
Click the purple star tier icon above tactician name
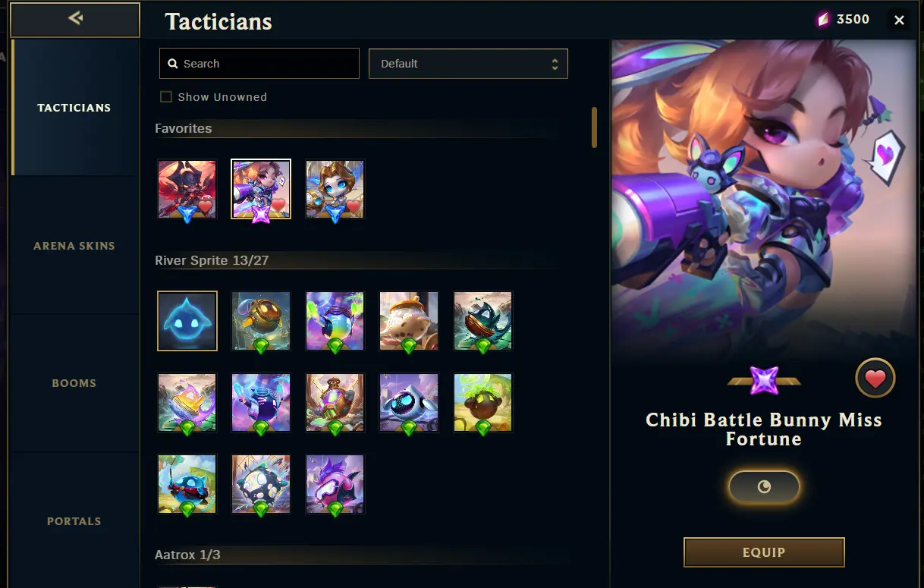764,380
